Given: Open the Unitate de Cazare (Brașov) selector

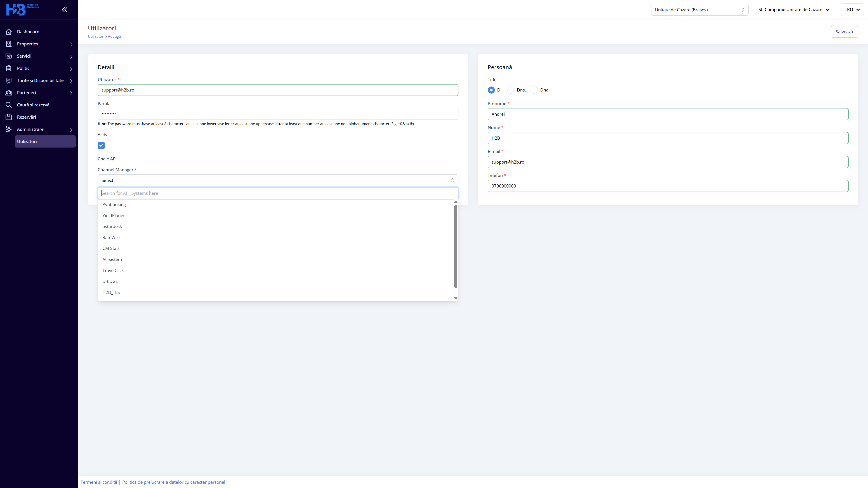Looking at the screenshot, I should coord(700,10).
